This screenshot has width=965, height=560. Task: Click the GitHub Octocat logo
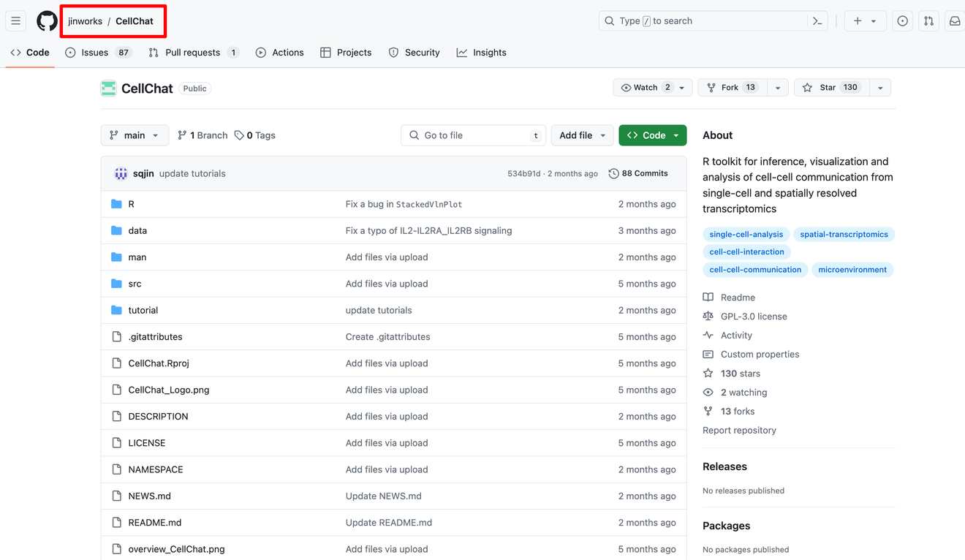point(47,21)
